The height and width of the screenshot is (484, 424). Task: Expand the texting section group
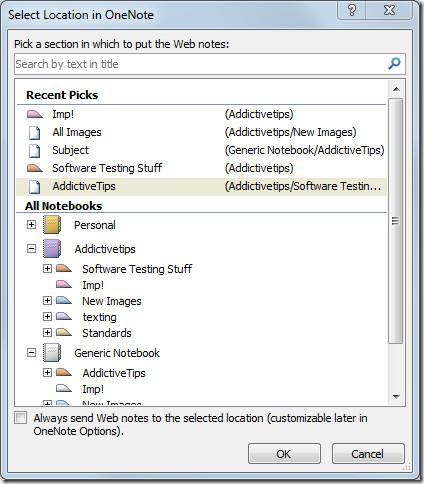pyautogui.click(x=47, y=316)
